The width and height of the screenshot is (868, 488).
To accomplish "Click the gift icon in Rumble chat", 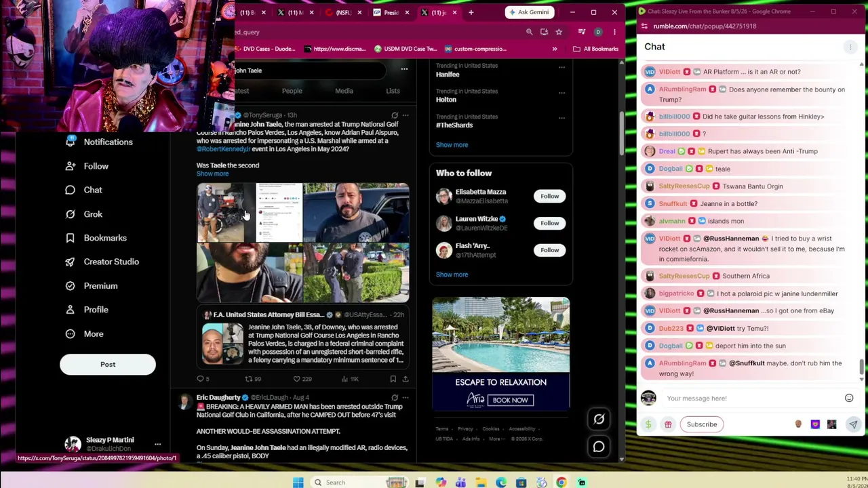I will click(x=668, y=424).
